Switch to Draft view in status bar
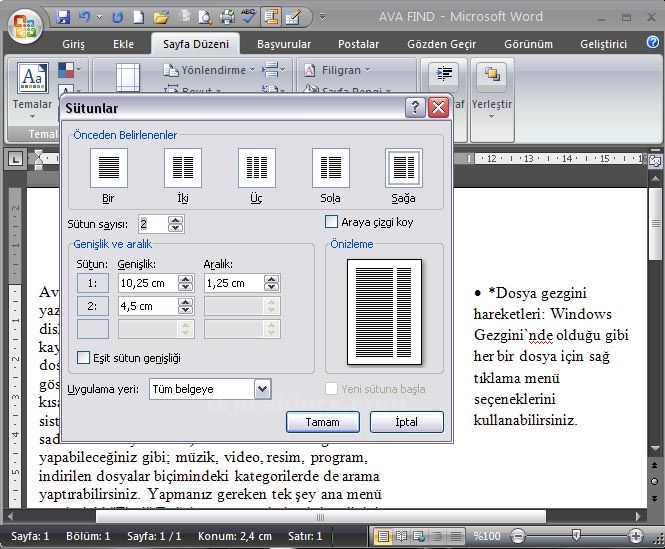The image size is (665, 549). tap(455, 536)
